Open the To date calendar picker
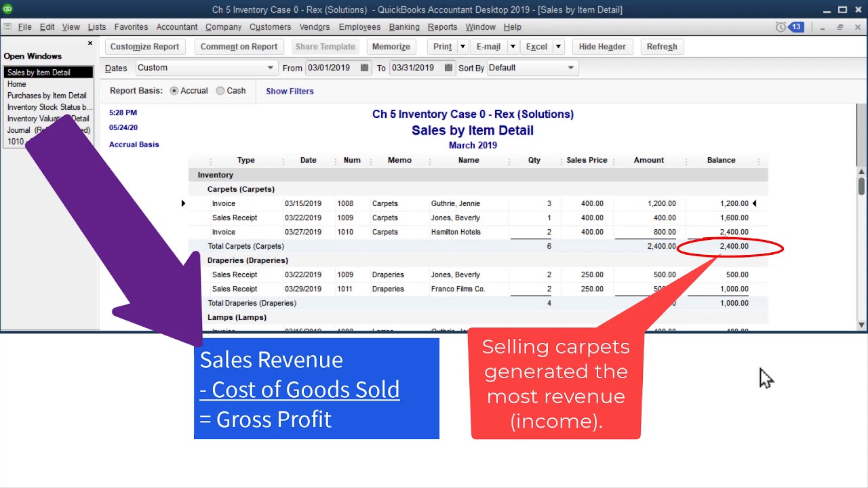This screenshot has width=868, height=488. point(449,68)
